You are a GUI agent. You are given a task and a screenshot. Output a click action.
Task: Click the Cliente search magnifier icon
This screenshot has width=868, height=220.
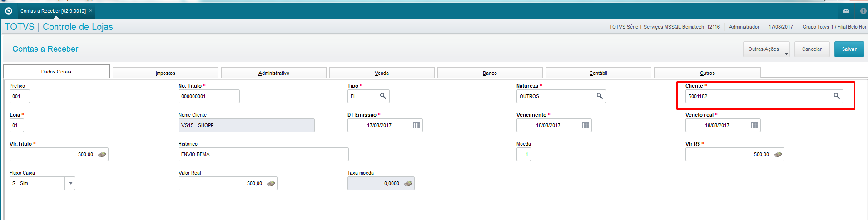[837, 96]
